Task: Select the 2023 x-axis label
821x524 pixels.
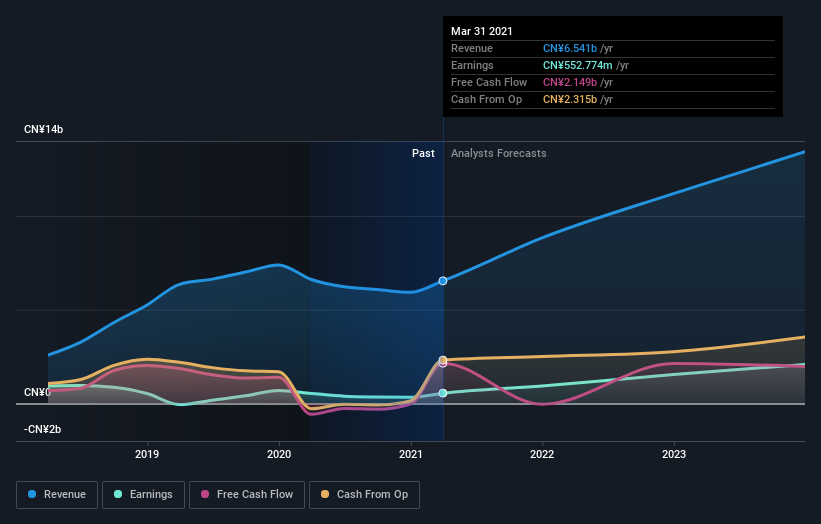Action: coord(674,454)
